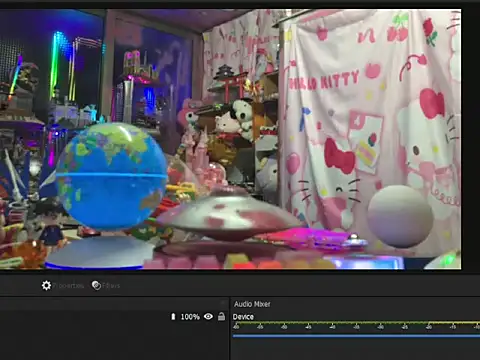Image resolution: width=480 pixels, height=360 pixels.
Task: Click the Filters text button
Action: [111, 286]
